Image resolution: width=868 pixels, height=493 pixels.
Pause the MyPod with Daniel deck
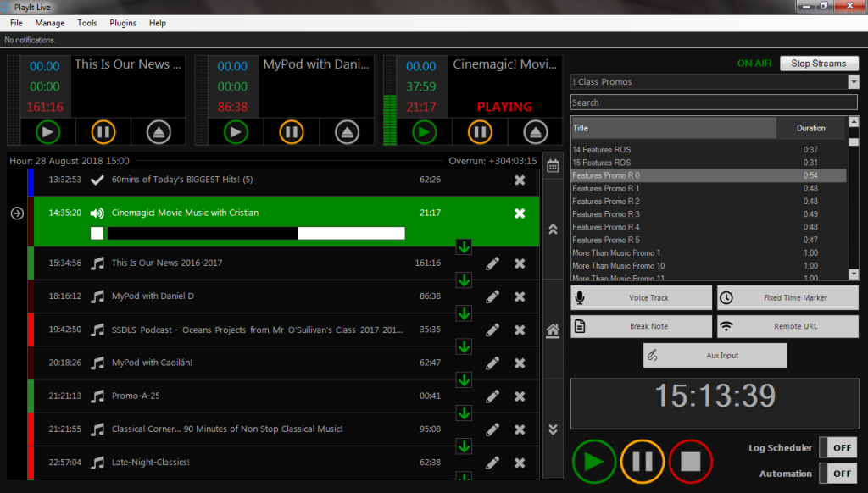[x=292, y=132]
